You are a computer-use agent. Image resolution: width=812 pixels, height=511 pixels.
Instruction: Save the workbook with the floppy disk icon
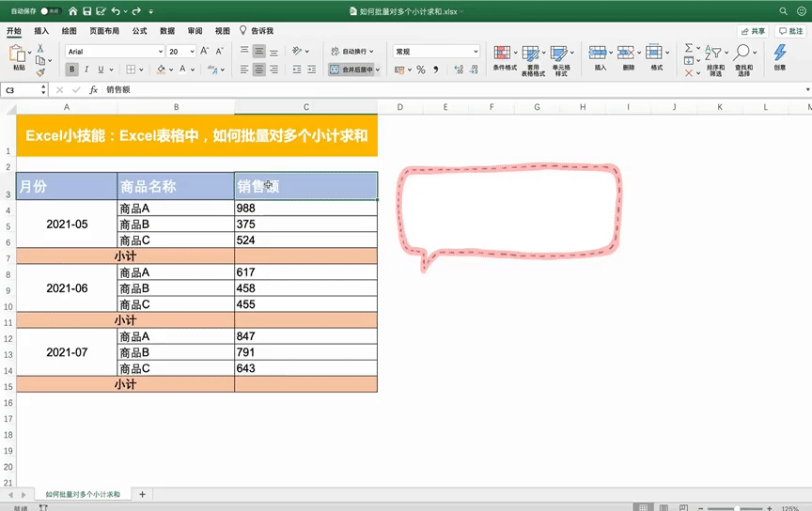click(x=87, y=11)
